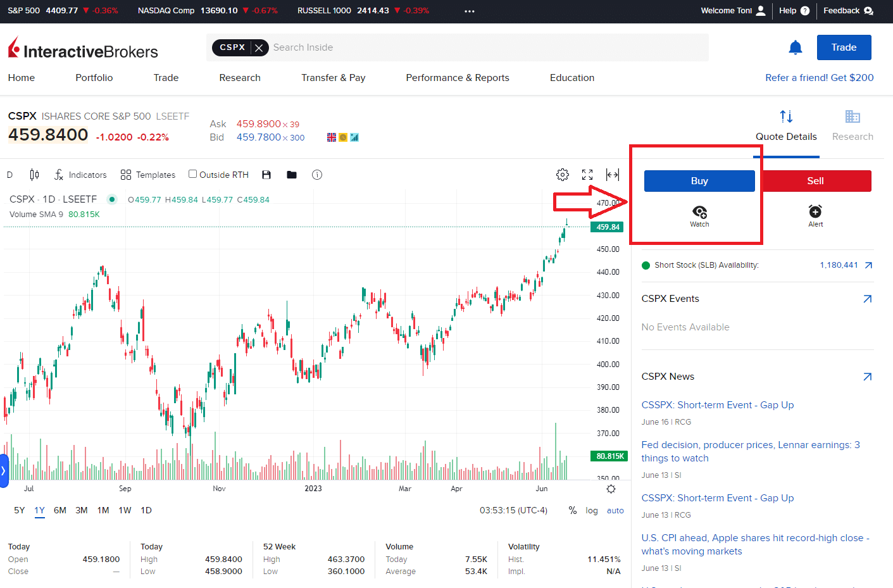Show chart info with the circled i icon

pos(317,175)
